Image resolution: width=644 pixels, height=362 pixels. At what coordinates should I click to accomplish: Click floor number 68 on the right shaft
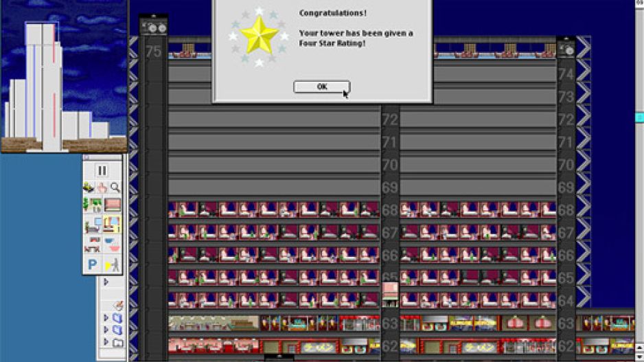[566, 210]
